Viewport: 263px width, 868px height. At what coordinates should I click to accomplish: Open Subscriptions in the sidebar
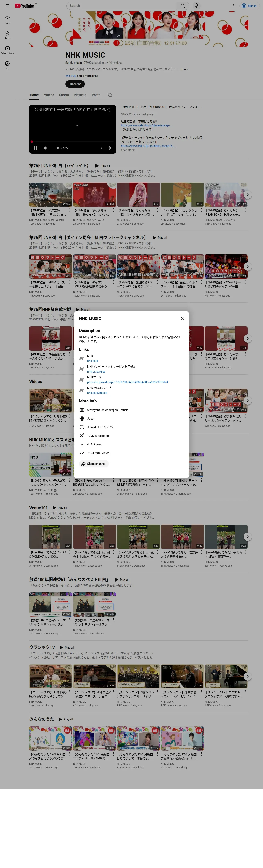click(x=7, y=50)
